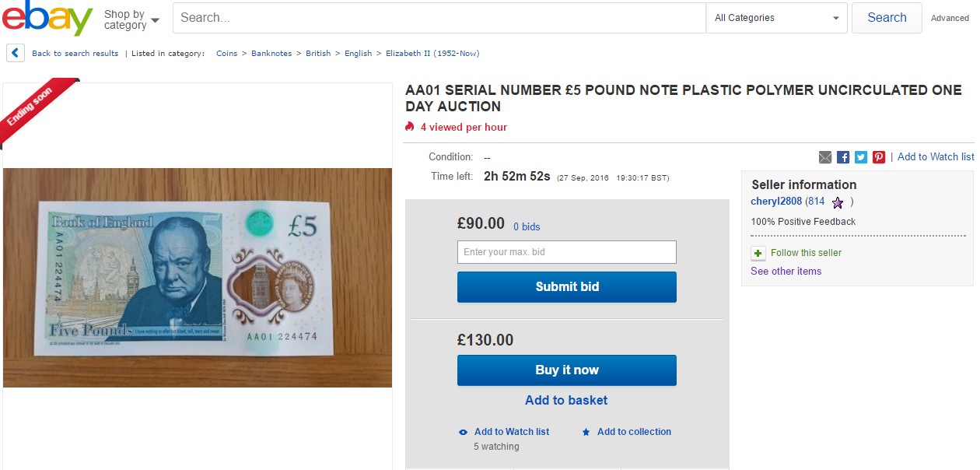Click the seller's purple feedback star

click(838, 202)
